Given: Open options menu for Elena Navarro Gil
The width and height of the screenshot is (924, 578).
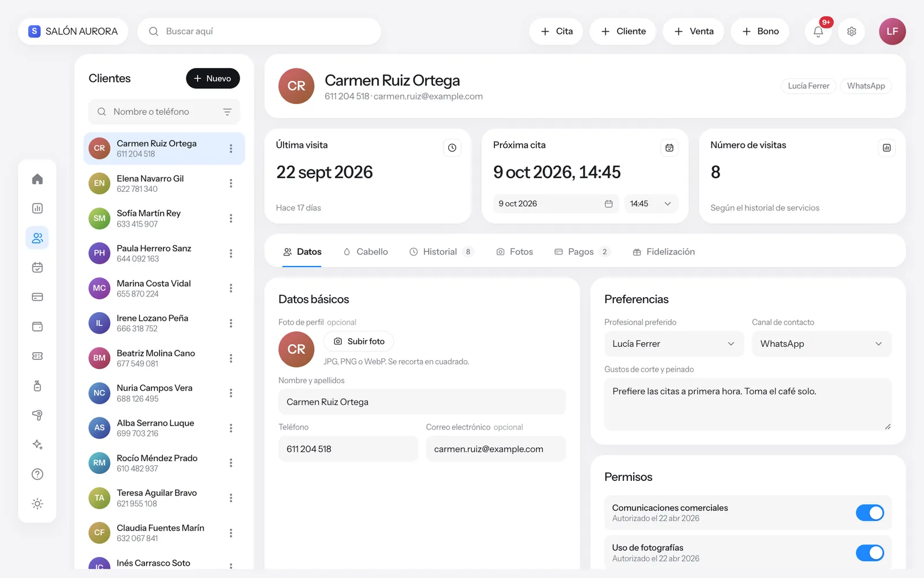Looking at the screenshot, I should (231, 183).
